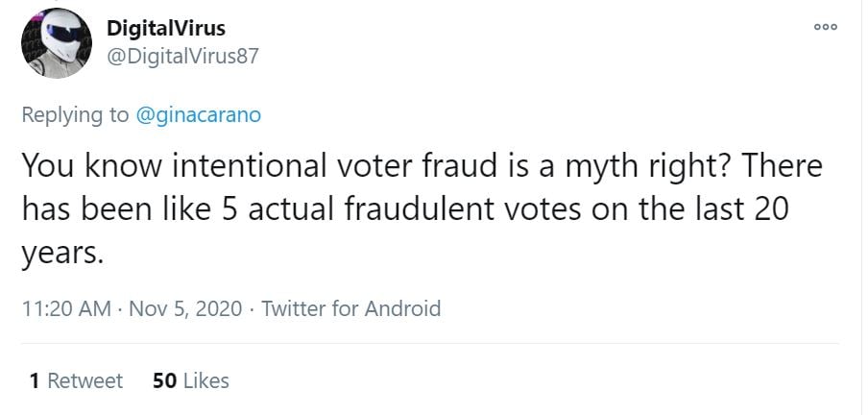Image resolution: width=868 pixels, height=415 pixels.
Task: Click the word "Likes" beside the count
Action: (x=205, y=380)
